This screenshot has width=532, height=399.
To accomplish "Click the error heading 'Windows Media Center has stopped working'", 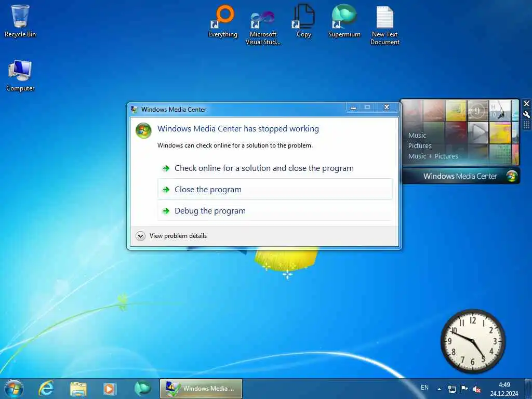I will click(238, 129).
